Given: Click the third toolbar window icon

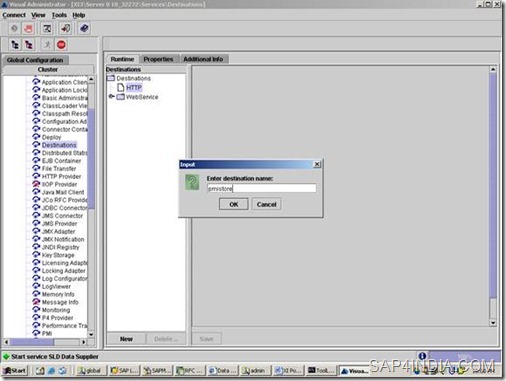Looking at the screenshot, I should [47, 29].
